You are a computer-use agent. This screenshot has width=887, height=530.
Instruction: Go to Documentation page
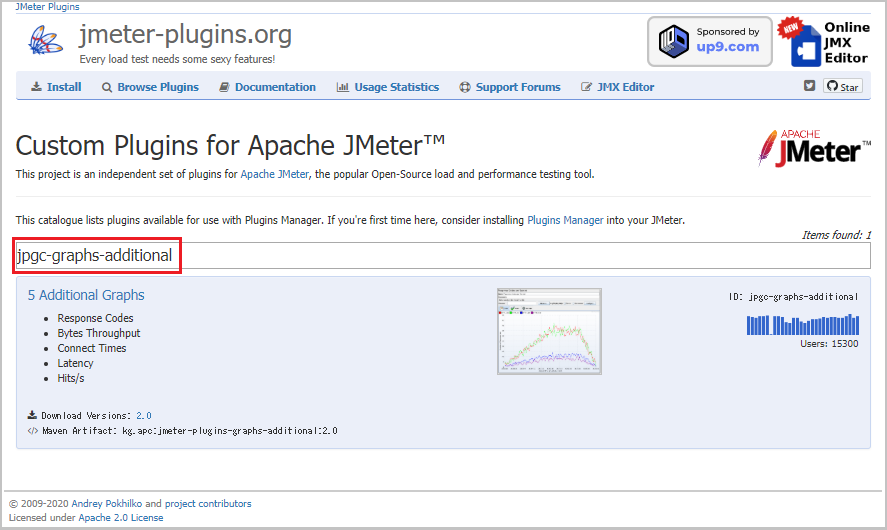[268, 87]
